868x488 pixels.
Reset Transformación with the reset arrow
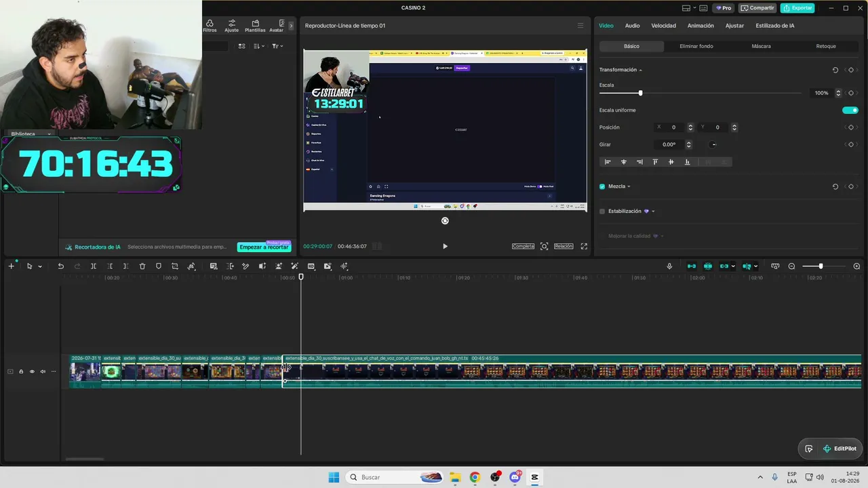coord(835,70)
